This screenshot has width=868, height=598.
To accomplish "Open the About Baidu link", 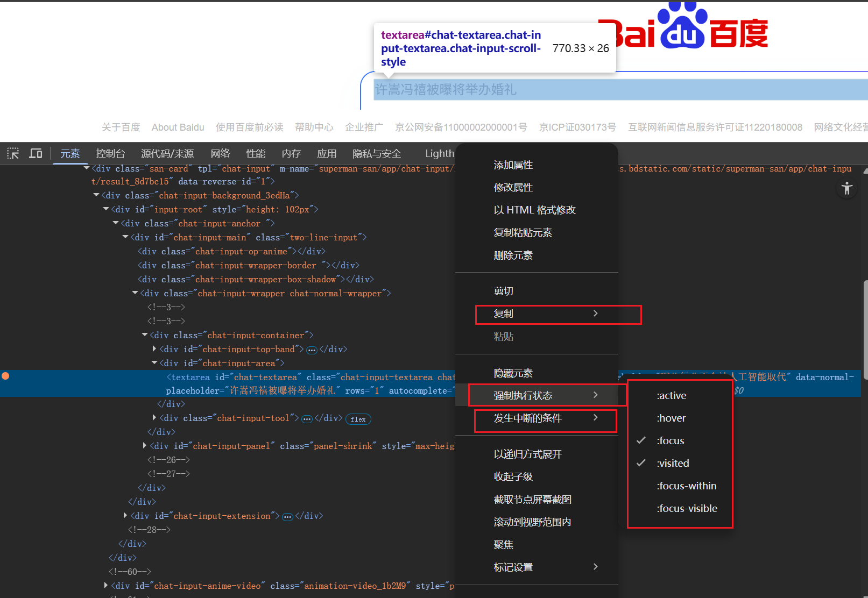I will tap(178, 127).
